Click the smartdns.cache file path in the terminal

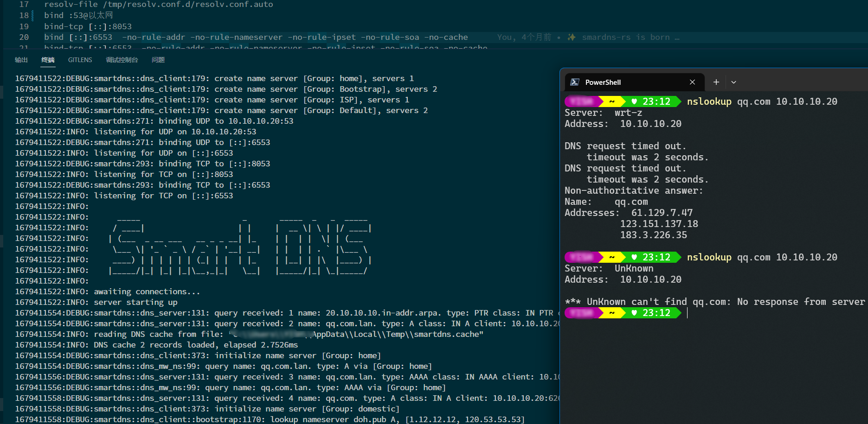point(356,334)
